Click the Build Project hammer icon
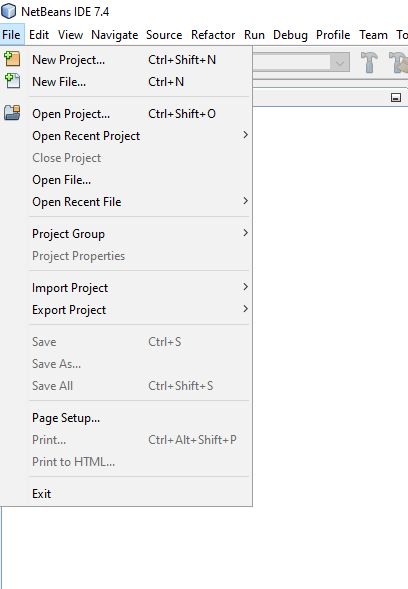The height and width of the screenshot is (589, 408). [369, 62]
